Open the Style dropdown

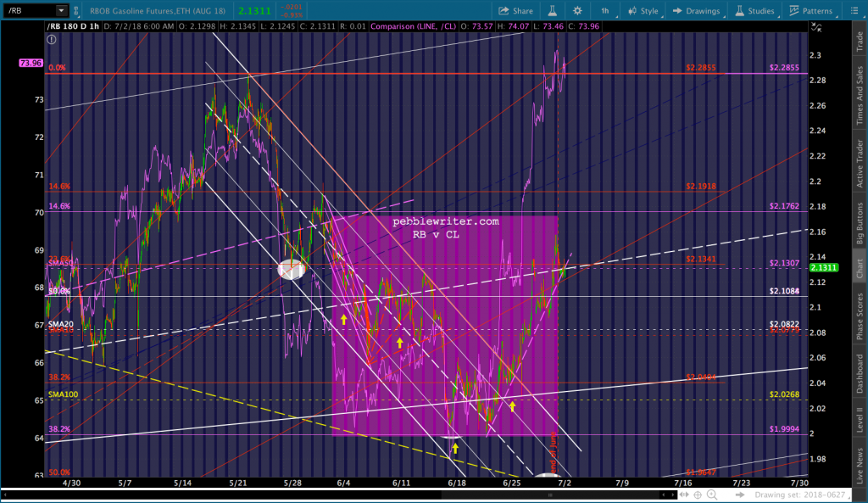(643, 10)
